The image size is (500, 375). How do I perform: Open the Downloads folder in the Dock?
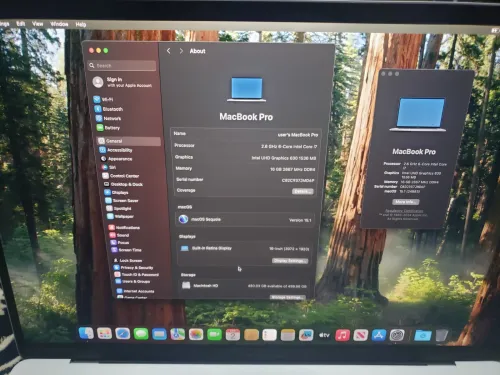click(423, 335)
